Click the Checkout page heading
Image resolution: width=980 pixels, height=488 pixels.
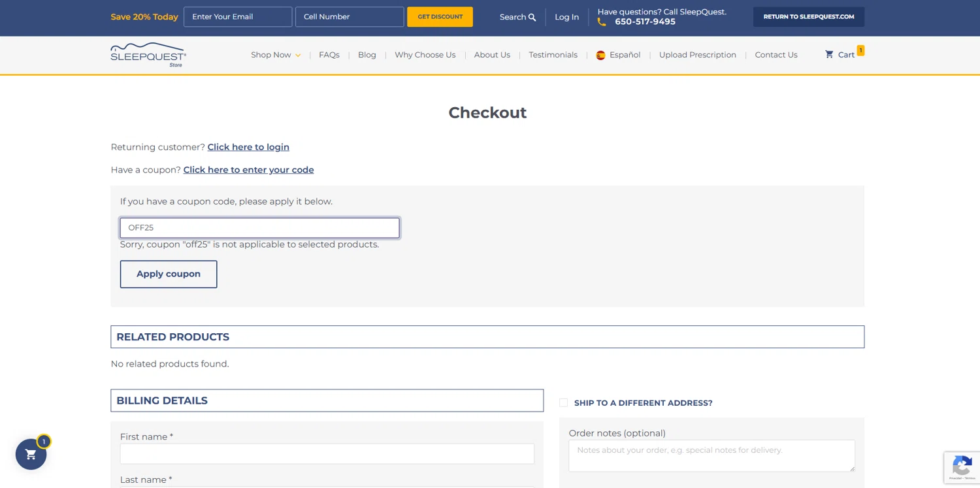point(487,113)
